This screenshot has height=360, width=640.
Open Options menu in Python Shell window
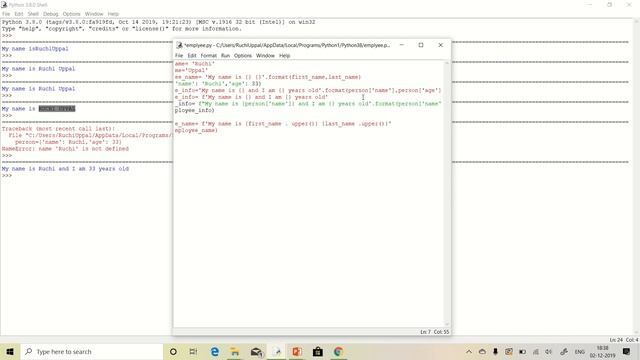click(x=71, y=14)
